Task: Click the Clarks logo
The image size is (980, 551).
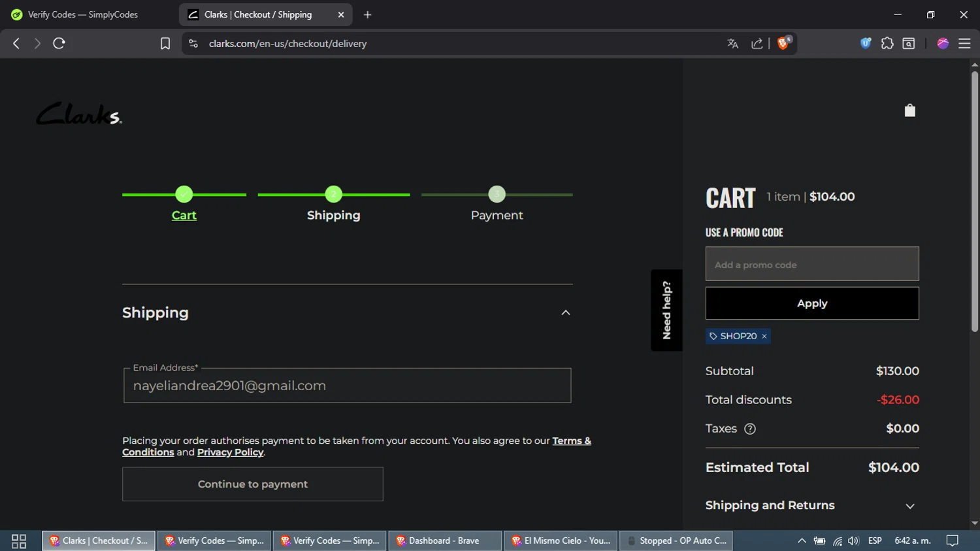Action: pos(79,114)
